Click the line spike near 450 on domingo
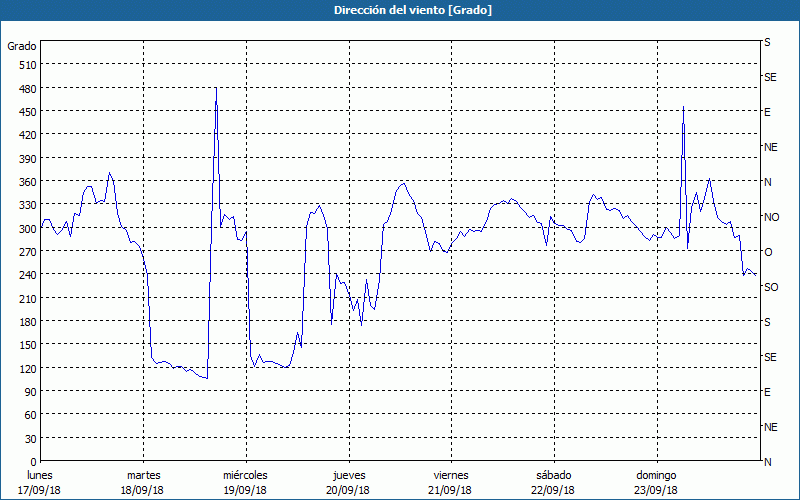800x500 pixels. [683, 107]
